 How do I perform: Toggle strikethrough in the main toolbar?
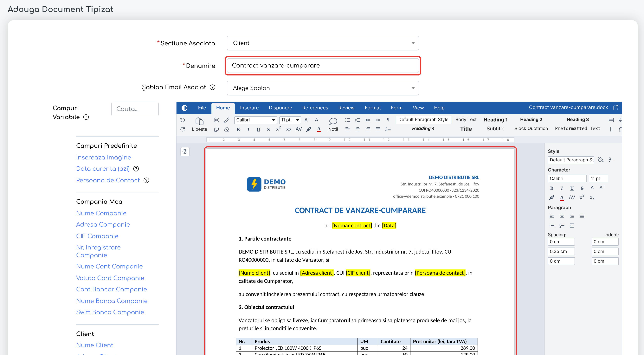tap(268, 130)
